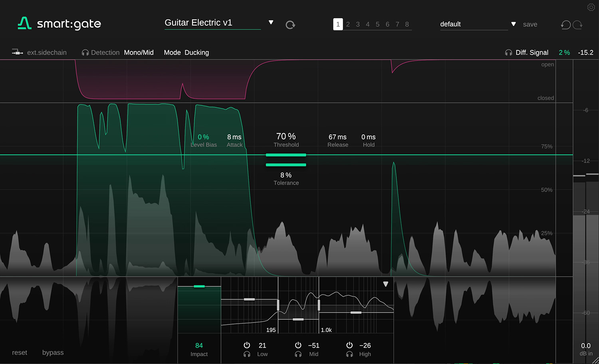Click the -15.2 level readout

click(586, 52)
